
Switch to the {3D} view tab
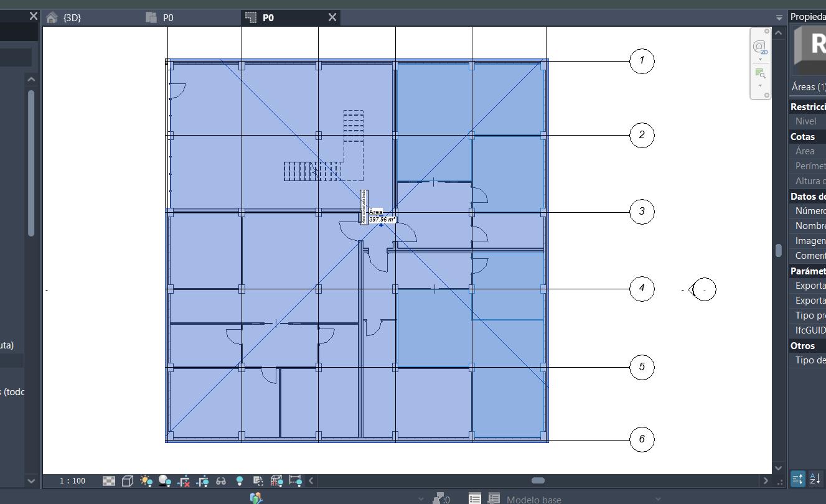tap(72, 17)
